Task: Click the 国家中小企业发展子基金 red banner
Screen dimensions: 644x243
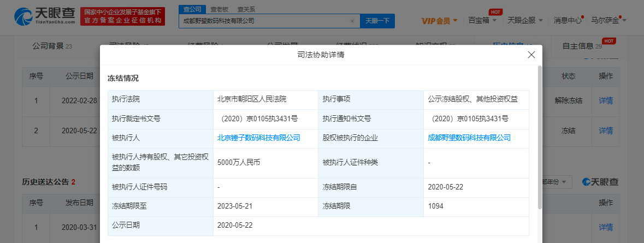Action: click(122, 16)
